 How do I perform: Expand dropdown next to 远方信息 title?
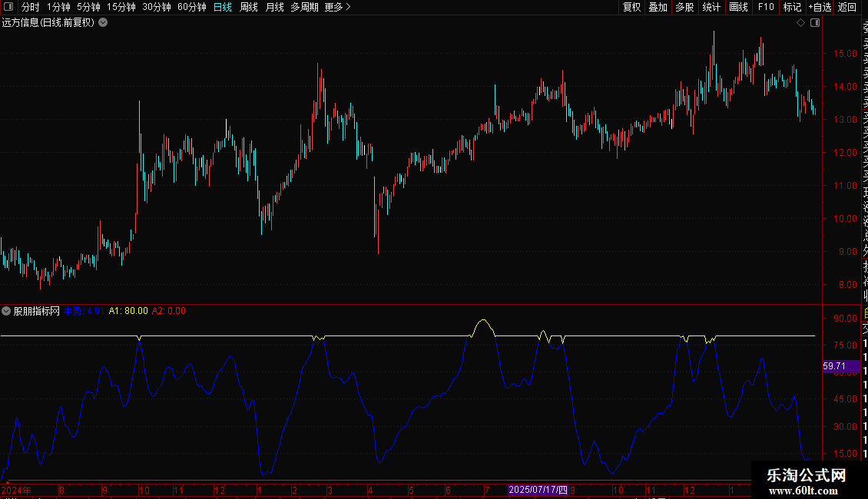pyautogui.click(x=103, y=22)
